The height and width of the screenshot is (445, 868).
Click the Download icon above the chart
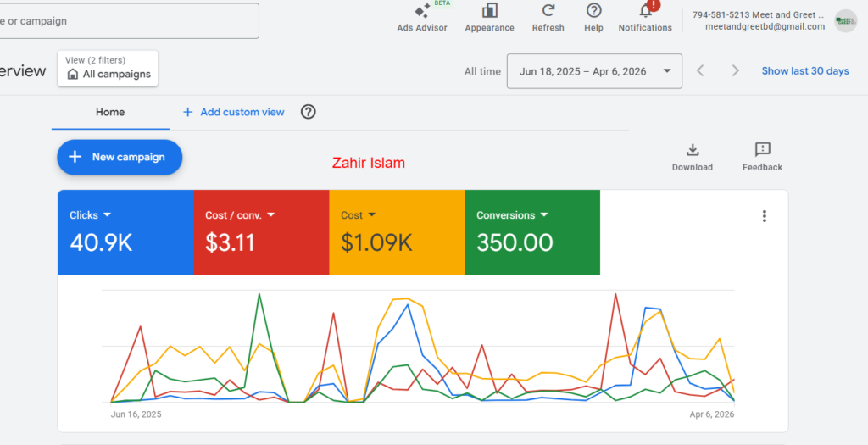coord(692,150)
